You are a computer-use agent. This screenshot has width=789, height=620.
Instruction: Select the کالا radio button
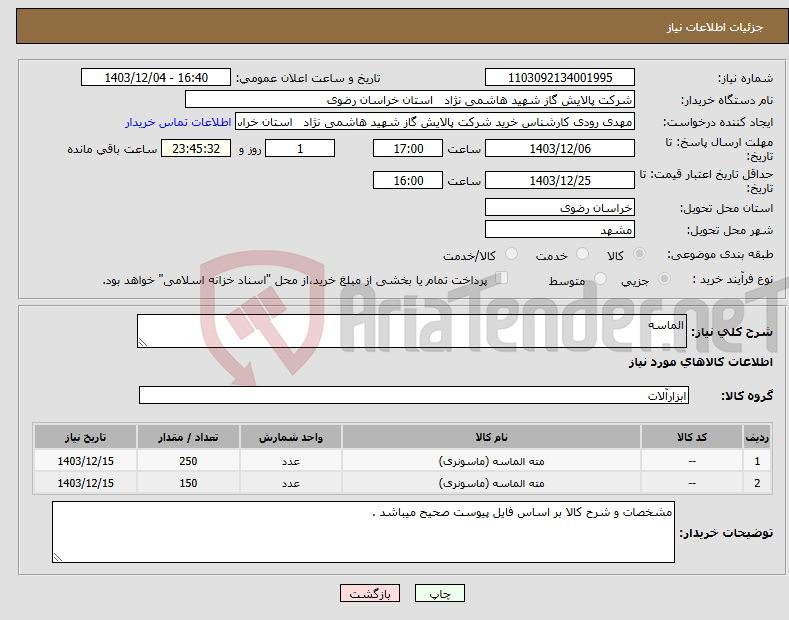coord(639,254)
